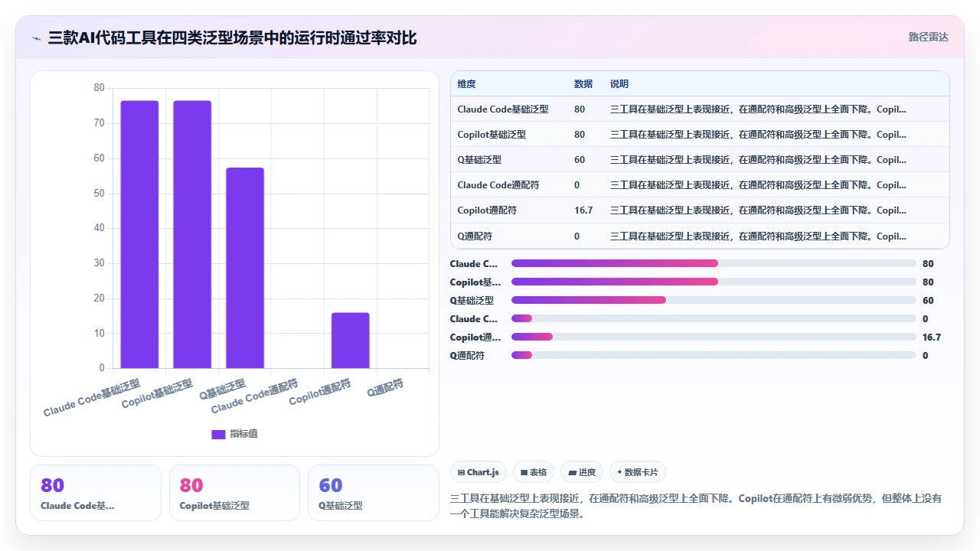This screenshot has width=980, height=551.
Task: Click the 维度 column header
Action: tap(467, 84)
